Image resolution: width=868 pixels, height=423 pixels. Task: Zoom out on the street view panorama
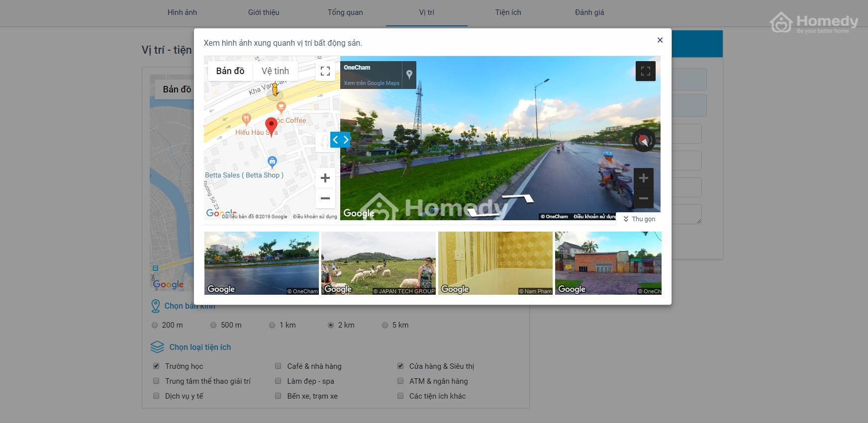643,198
